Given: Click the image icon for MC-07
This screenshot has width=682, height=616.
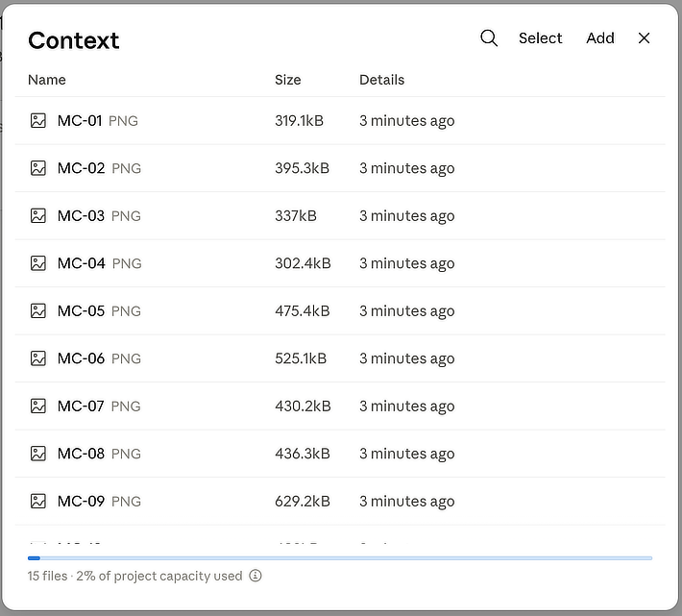Looking at the screenshot, I should click(x=38, y=406).
